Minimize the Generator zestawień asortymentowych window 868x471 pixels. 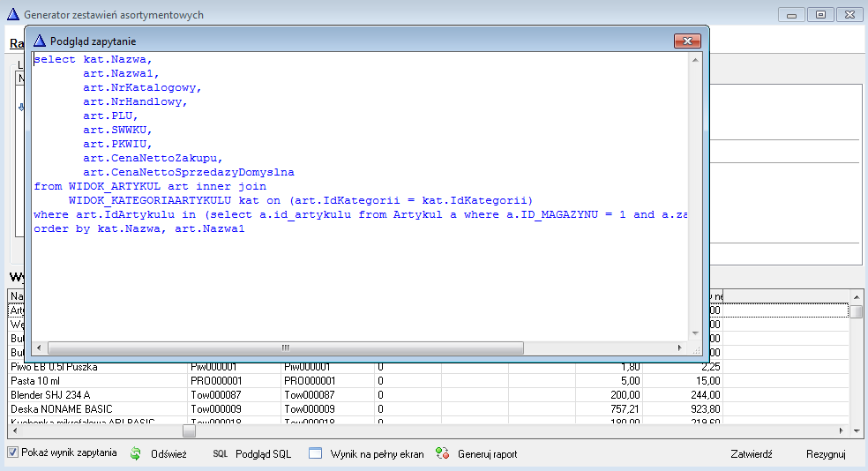[x=791, y=15]
